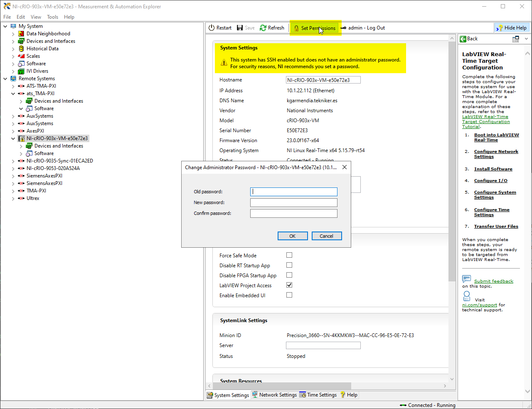Click the horizontal scrollbar of settings pane
532x409 pixels.
[283, 386]
